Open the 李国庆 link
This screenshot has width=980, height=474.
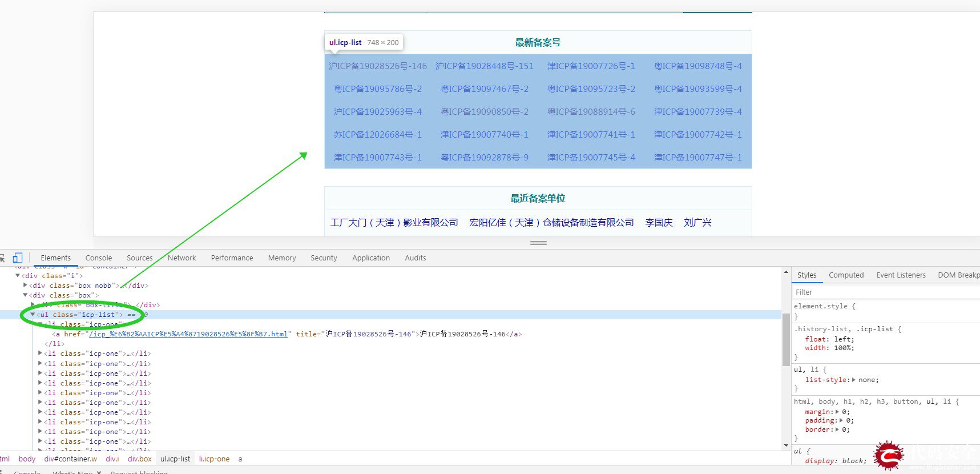[659, 223]
